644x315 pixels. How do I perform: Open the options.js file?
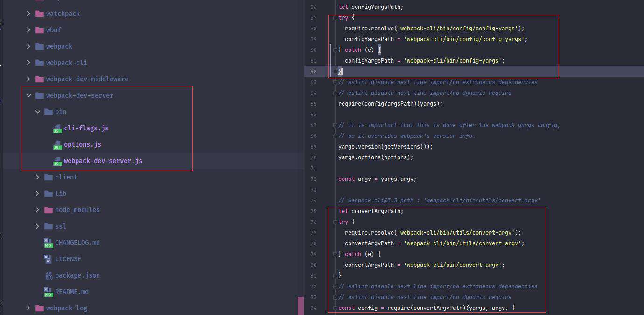click(x=83, y=144)
